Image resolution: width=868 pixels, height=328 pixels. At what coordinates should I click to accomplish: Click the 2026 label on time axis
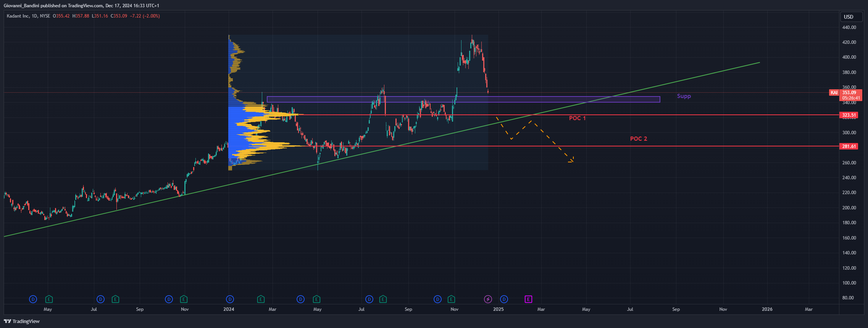(767, 309)
